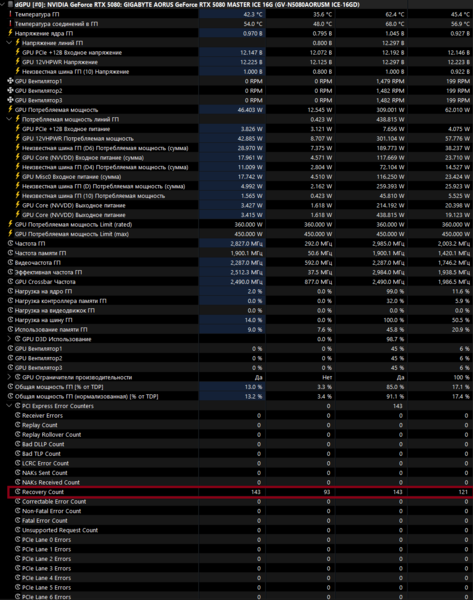This screenshot has width=473, height=600.
Task: Click the lightning icon beside Напряжение ядра ГП
Action: coord(10,33)
